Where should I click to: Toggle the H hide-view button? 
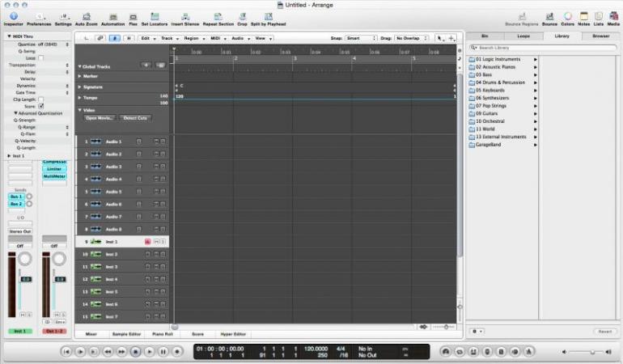pos(129,38)
